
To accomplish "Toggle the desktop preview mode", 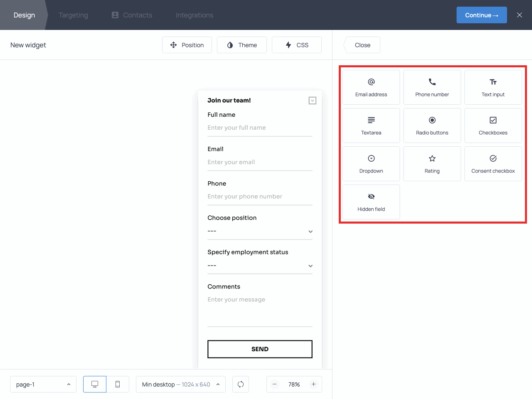I will coord(94,384).
